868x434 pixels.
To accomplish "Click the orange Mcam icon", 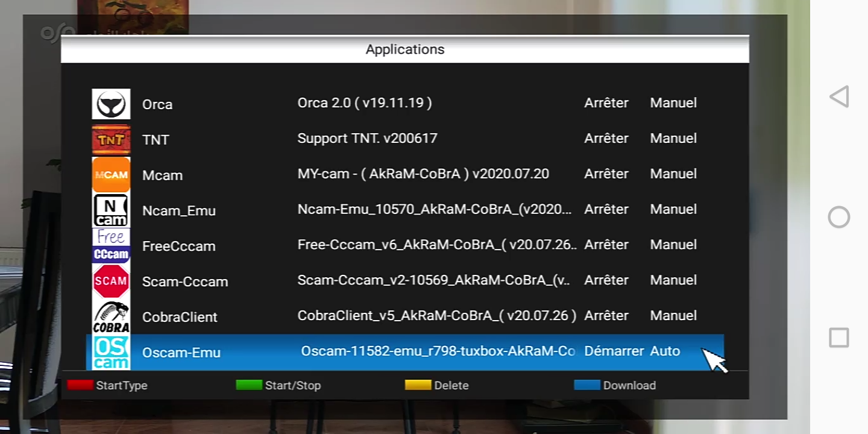I will 111,175.
